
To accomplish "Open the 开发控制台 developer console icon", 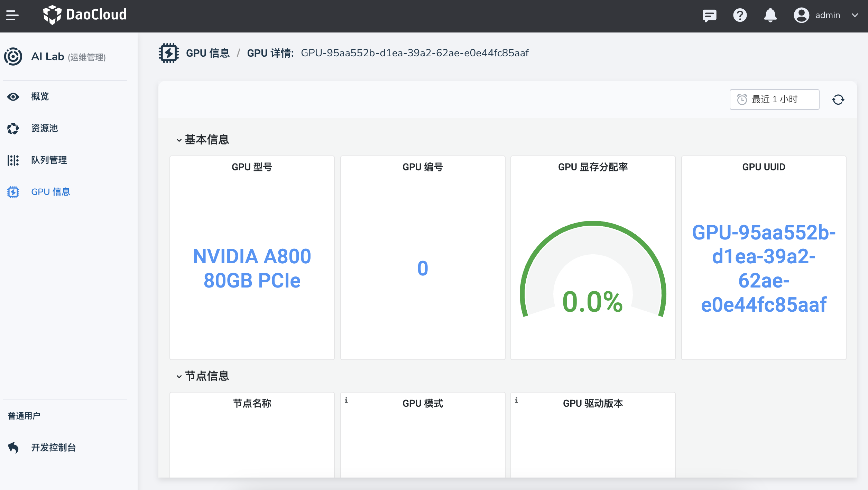I will pos(13,447).
